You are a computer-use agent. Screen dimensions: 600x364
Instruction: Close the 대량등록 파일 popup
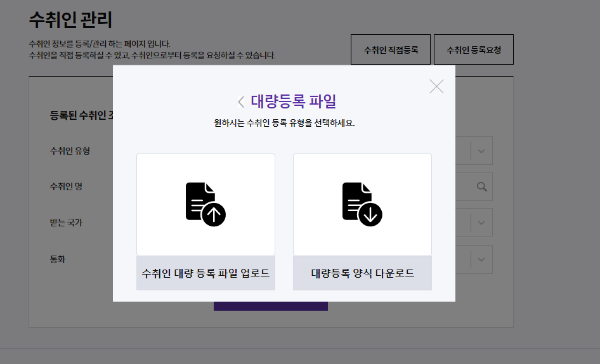click(436, 86)
